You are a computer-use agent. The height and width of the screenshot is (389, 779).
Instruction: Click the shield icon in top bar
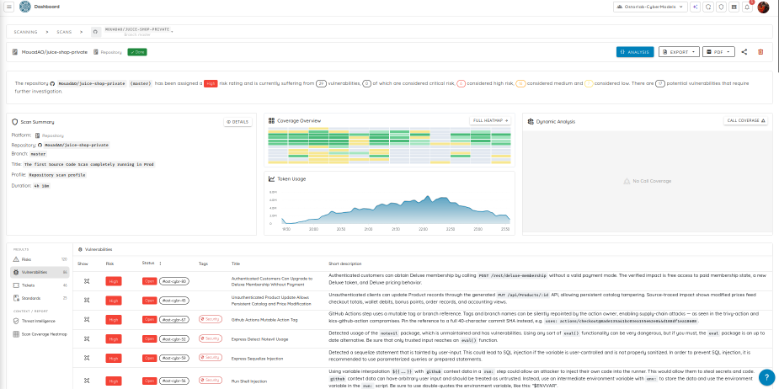pos(721,7)
